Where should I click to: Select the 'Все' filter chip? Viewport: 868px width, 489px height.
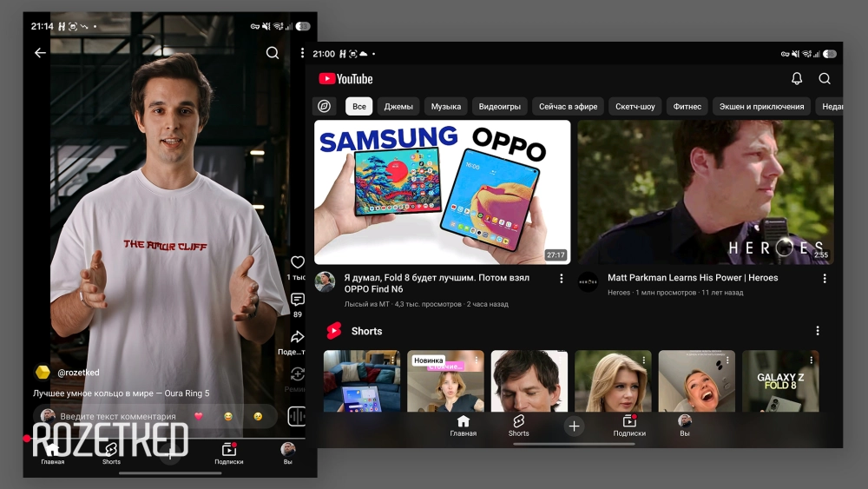(359, 106)
